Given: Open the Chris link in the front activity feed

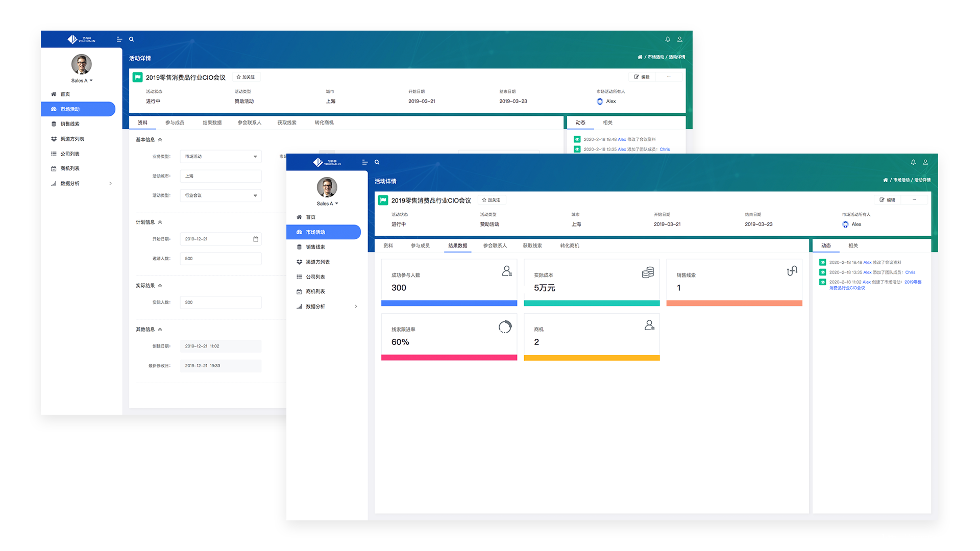Looking at the screenshot, I should 910,272.
